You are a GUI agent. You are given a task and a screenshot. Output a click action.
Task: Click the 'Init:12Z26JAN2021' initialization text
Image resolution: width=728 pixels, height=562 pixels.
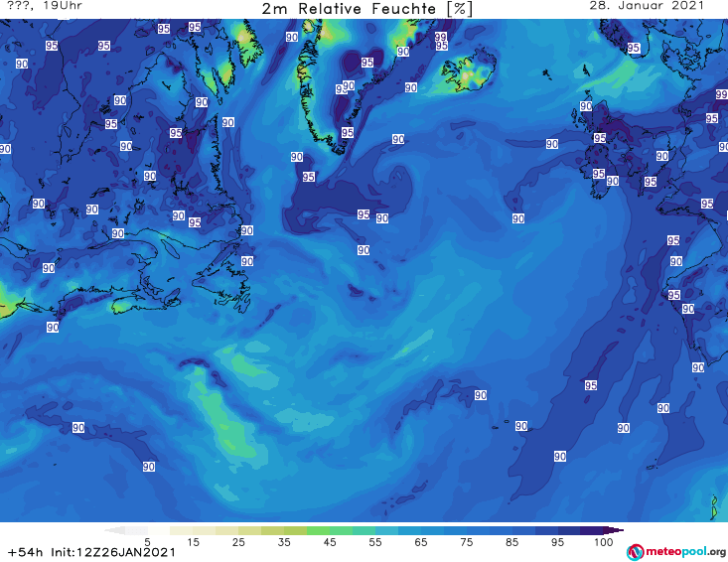113,552
